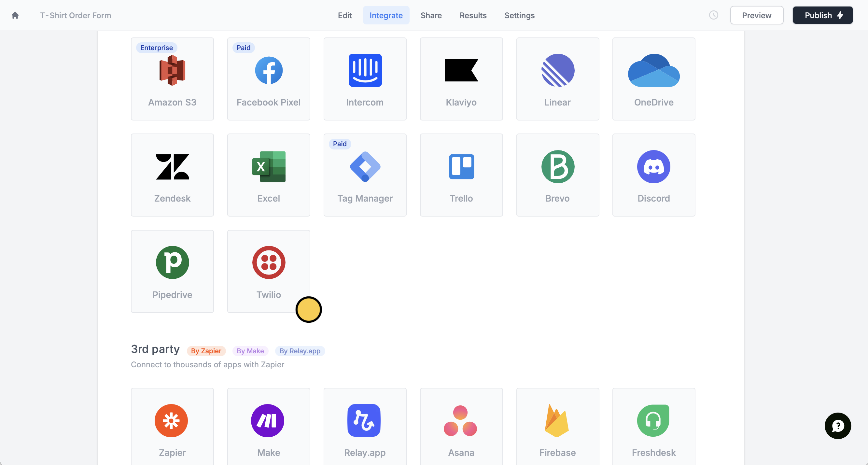Select the Trello integration icon
The width and height of the screenshot is (868, 465).
[461, 167]
